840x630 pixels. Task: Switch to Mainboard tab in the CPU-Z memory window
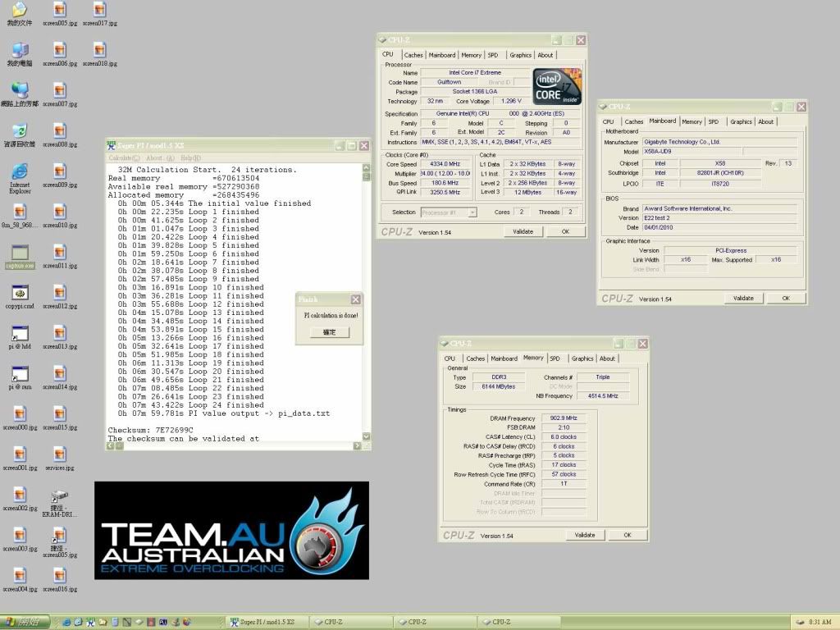tap(504, 359)
